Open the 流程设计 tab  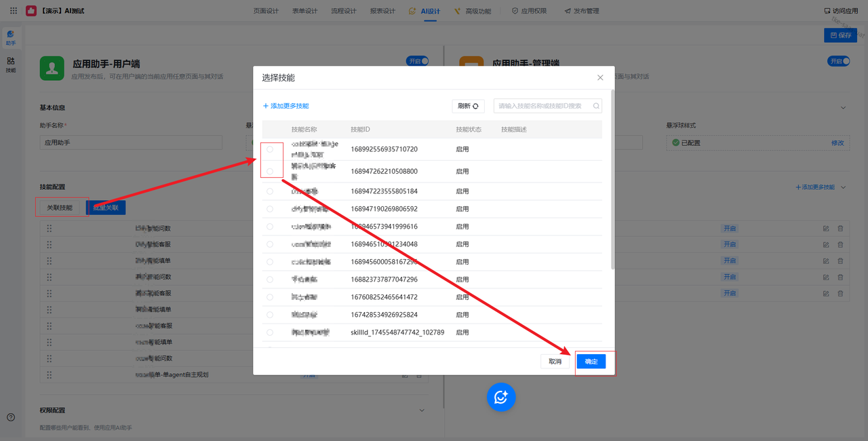coord(344,11)
